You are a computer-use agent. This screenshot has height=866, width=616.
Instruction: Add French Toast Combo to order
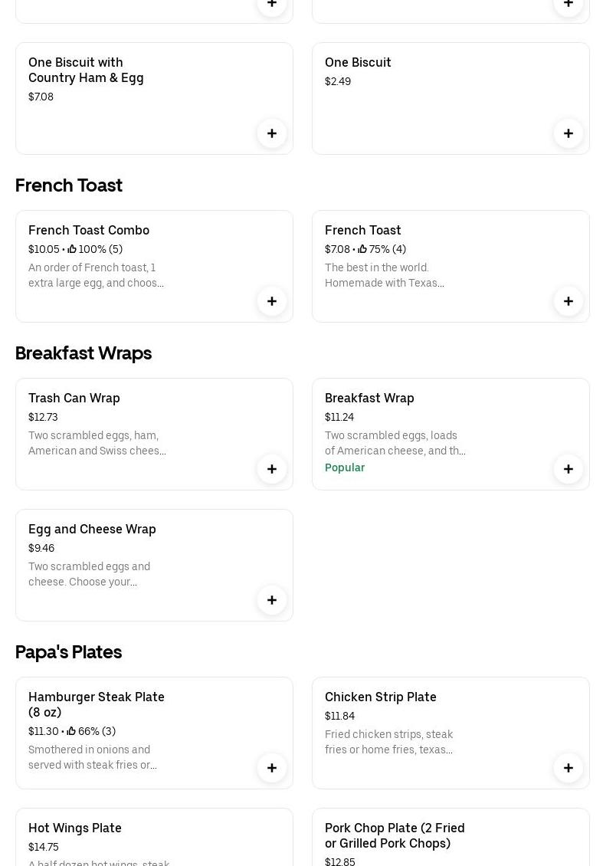(272, 301)
